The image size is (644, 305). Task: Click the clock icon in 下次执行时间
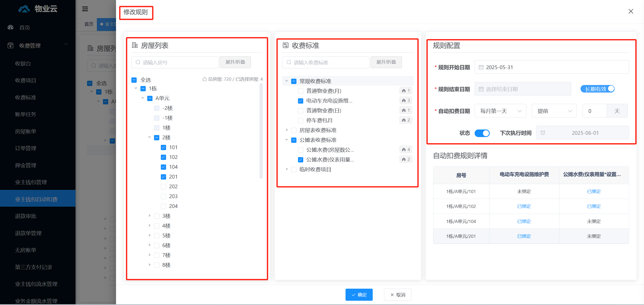tap(543, 133)
